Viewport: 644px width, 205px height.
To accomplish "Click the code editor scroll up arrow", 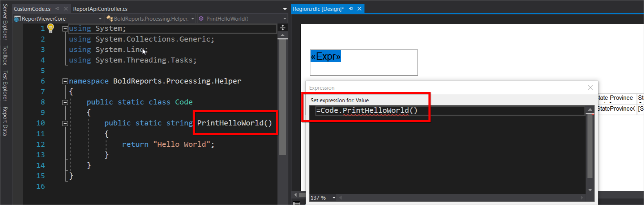I will click(283, 35).
